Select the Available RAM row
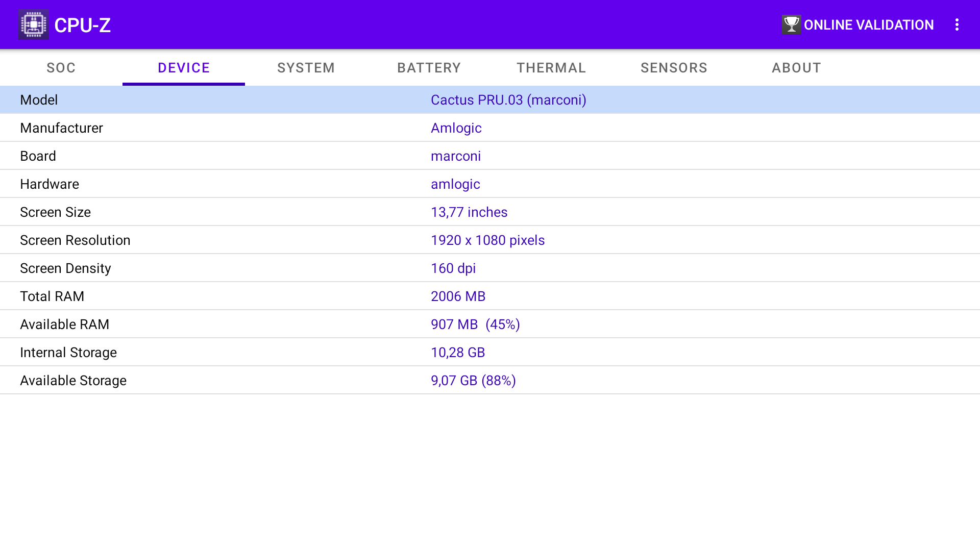Image resolution: width=980 pixels, height=551 pixels. click(x=490, y=324)
